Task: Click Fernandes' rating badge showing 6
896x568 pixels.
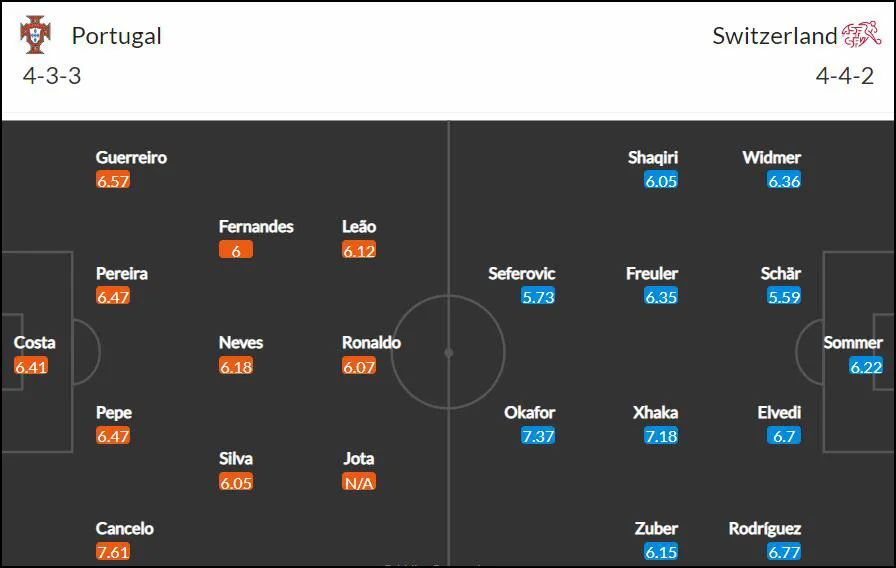Action: [x=236, y=250]
